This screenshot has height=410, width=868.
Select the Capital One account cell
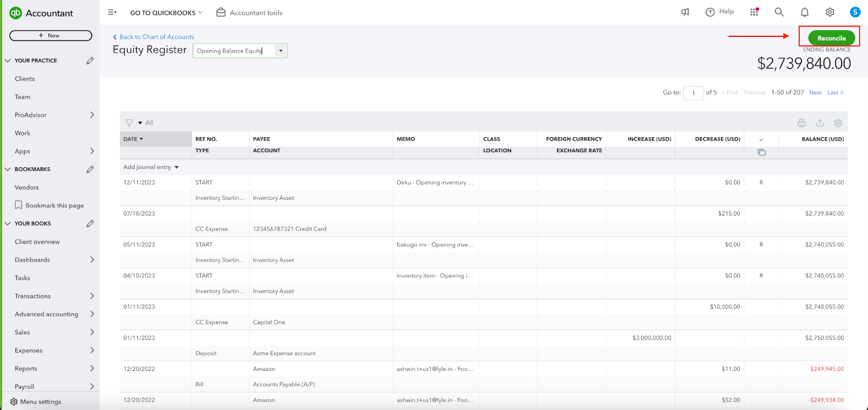click(x=269, y=323)
